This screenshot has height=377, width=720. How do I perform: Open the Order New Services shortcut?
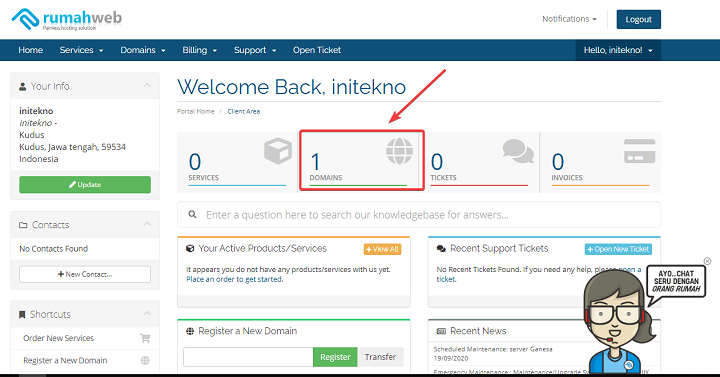(85, 338)
